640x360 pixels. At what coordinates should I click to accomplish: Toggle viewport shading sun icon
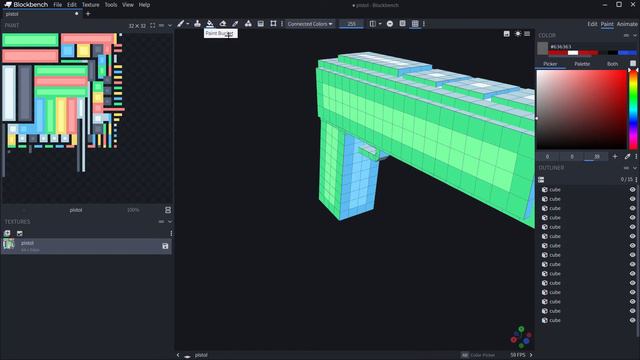coord(518,34)
